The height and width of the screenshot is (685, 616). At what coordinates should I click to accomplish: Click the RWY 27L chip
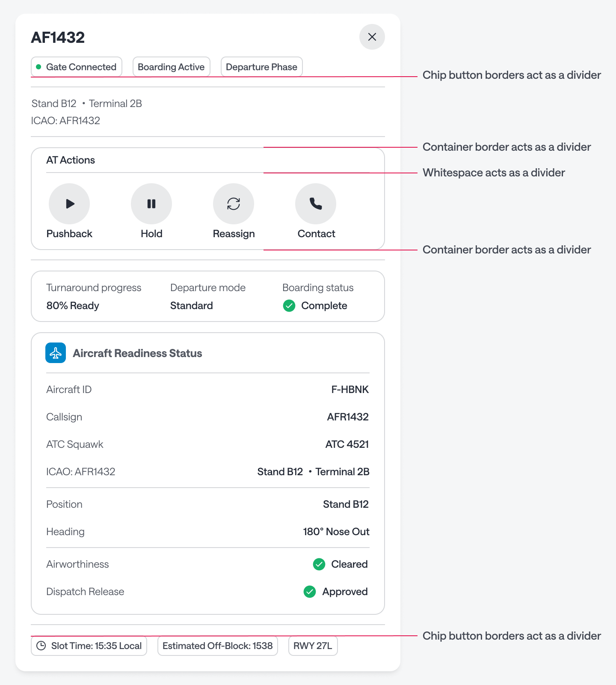point(313,646)
